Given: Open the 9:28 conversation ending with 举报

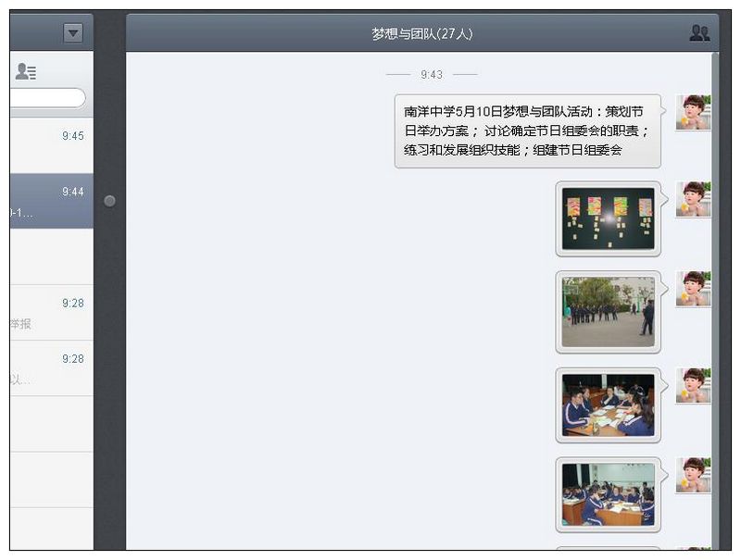Looking at the screenshot, I should (52, 313).
